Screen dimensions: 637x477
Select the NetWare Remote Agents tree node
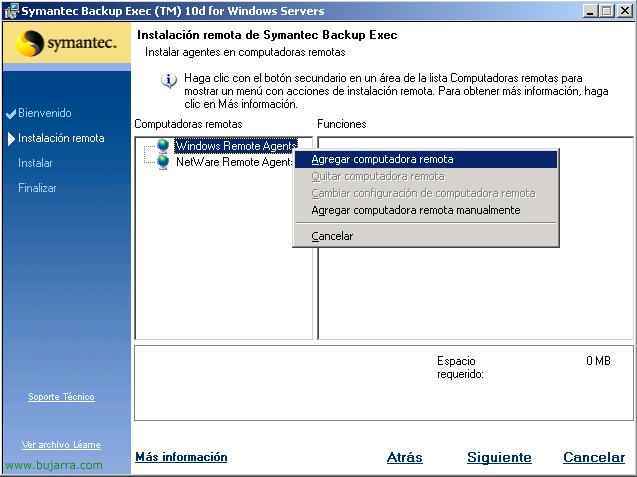[234, 162]
